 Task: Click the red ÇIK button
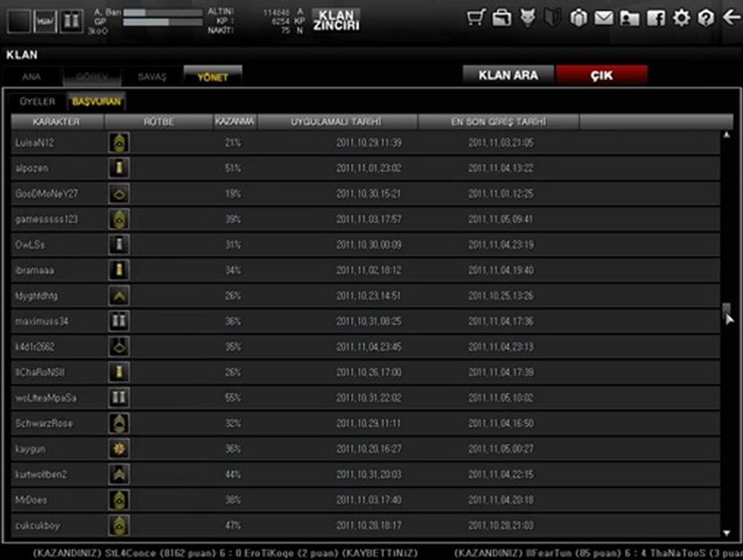click(601, 75)
